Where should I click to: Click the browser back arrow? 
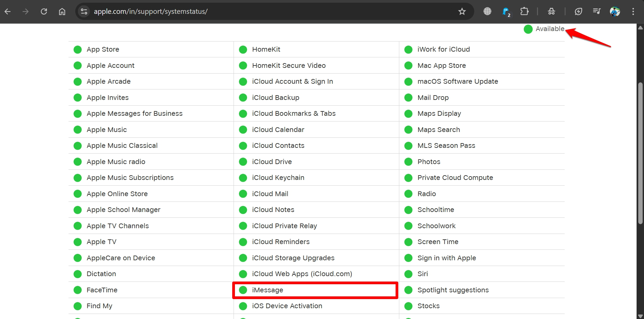coord(8,11)
